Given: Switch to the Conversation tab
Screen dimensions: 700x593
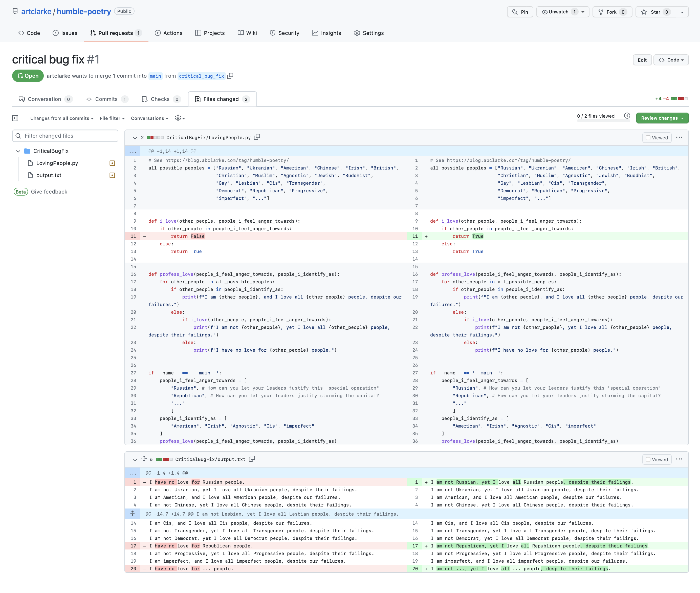Looking at the screenshot, I should click(44, 99).
